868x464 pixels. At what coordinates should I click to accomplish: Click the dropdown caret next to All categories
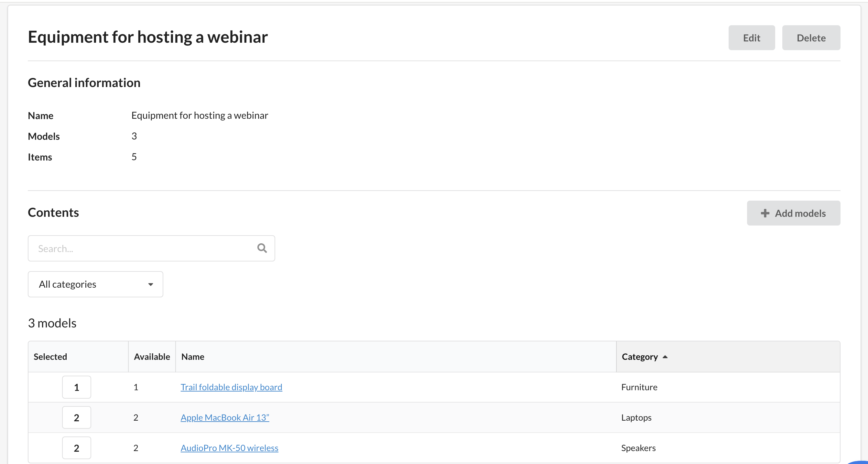pos(151,285)
